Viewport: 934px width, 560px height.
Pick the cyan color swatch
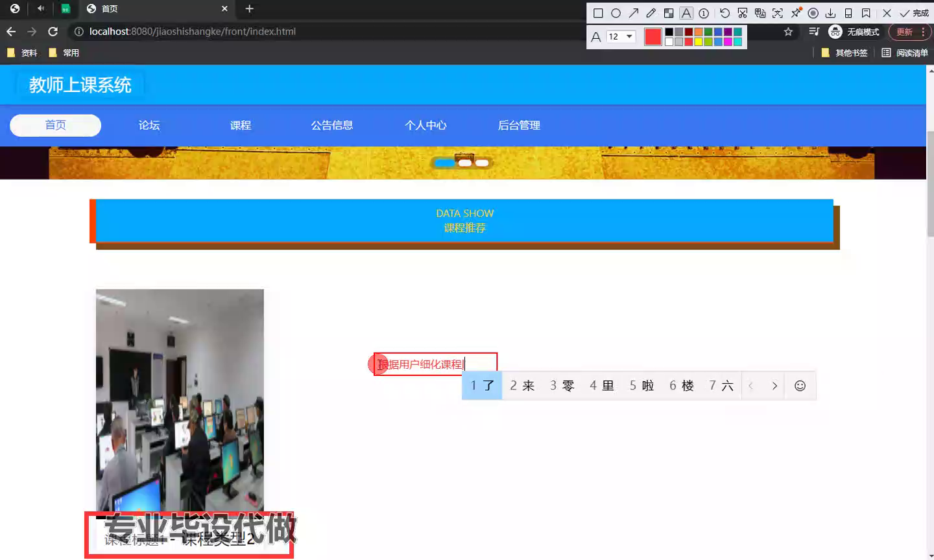click(737, 41)
